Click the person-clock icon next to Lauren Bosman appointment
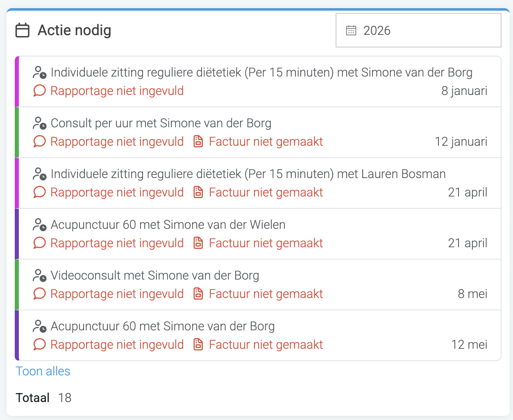Screen dimensions: 513x420 pyautogui.click(x=39, y=174)
